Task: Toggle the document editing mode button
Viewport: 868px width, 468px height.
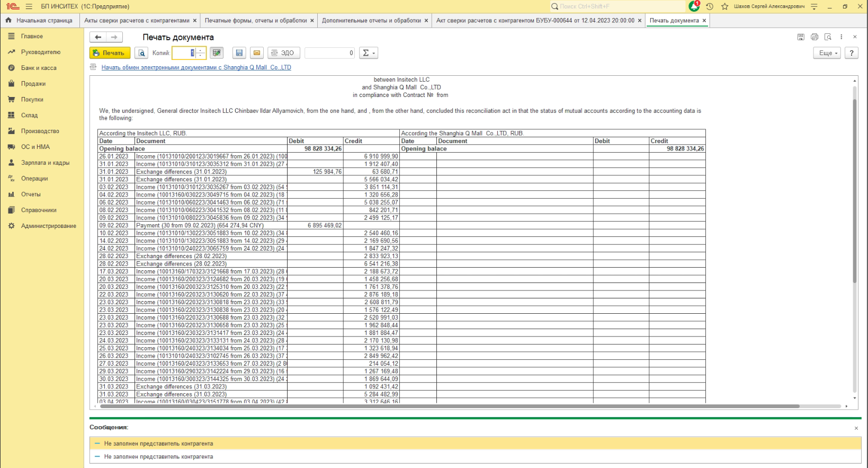Action: (217, 53)
